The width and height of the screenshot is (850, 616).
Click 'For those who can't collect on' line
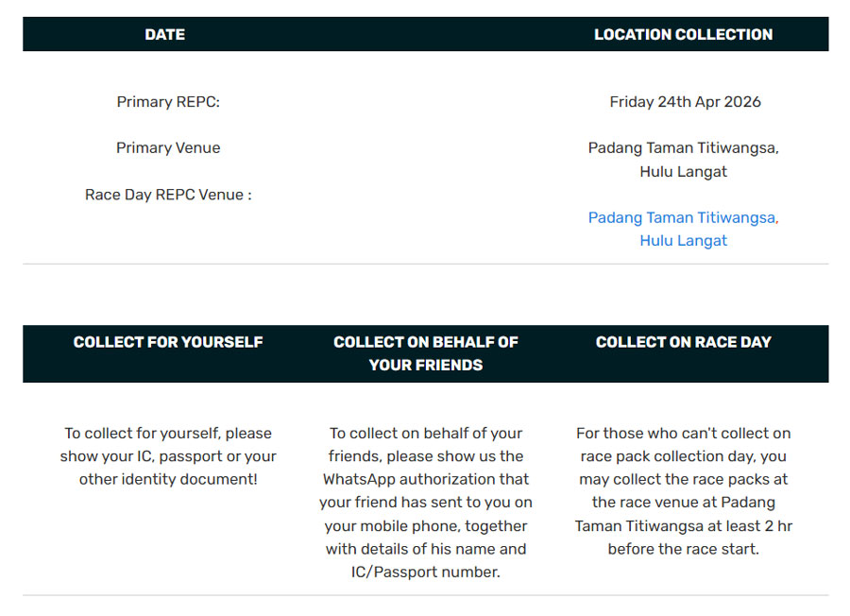[x=683, y=434]
